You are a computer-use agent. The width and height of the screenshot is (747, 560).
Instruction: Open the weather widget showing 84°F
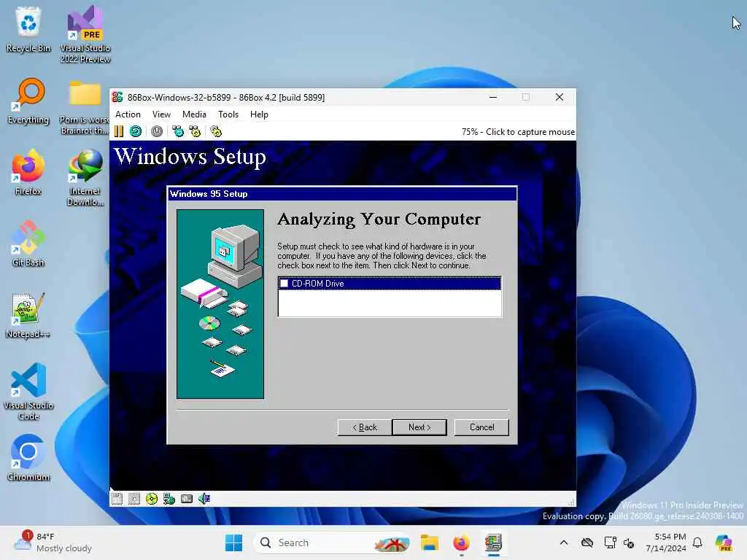point(53,542)
